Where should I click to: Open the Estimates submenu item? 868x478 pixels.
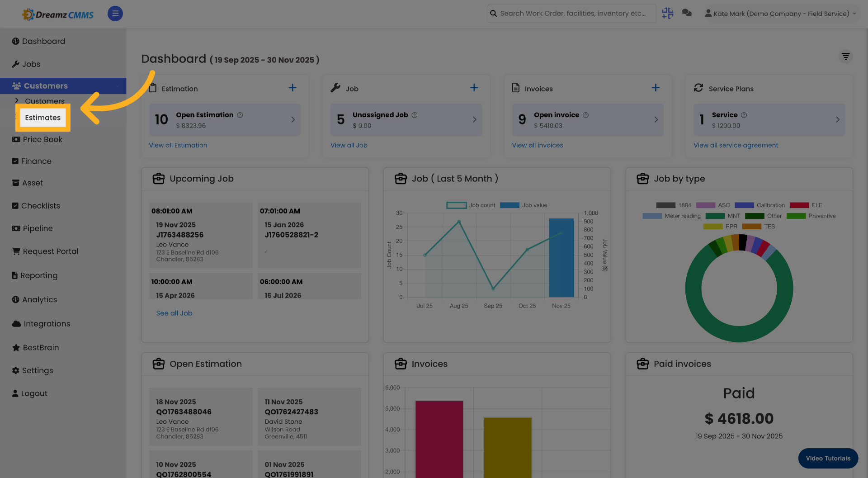42,117
